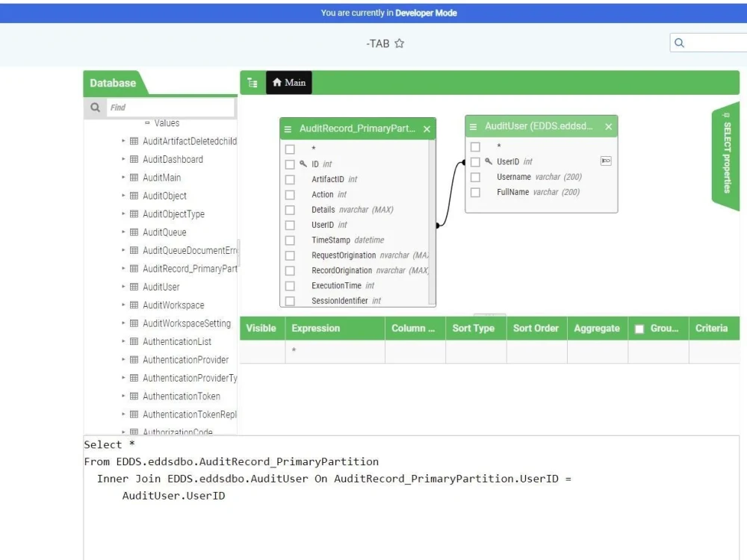Expand the AuditArtifactDeletedchild tree node
The height and width of the screenshot is (560, 747).
[123, 141]
